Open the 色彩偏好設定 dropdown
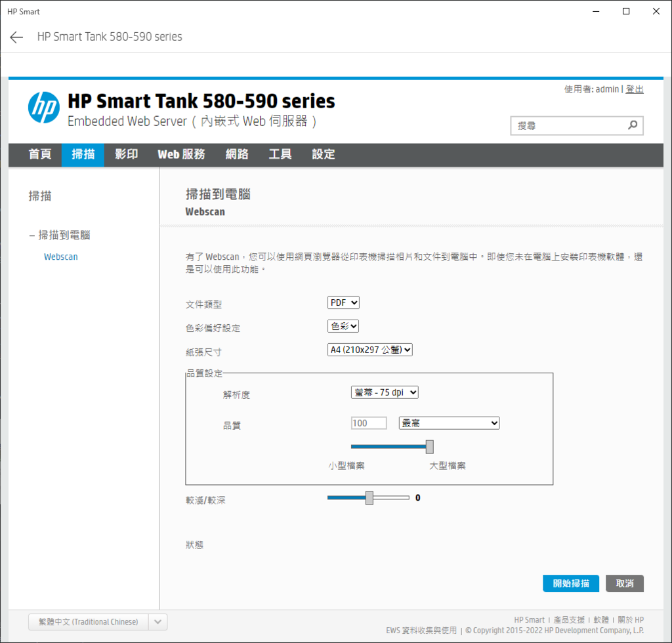 [x=343, y=326]
